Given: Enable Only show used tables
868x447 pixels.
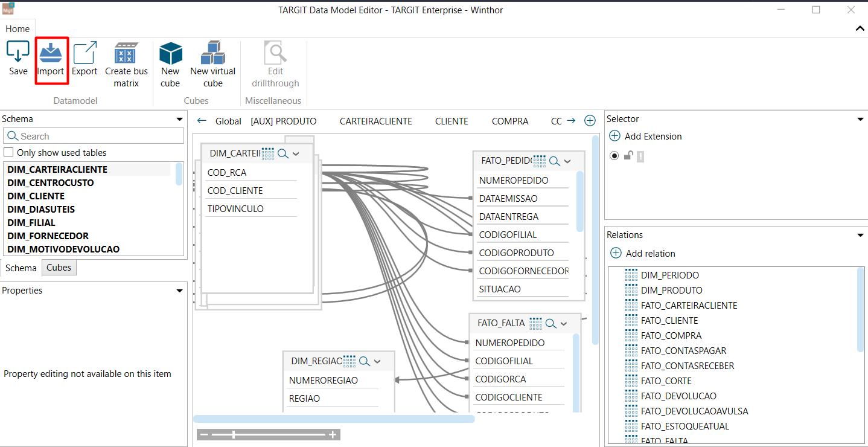Looking at the screenshot, I should pyautogui.click(x=8, y=153).
